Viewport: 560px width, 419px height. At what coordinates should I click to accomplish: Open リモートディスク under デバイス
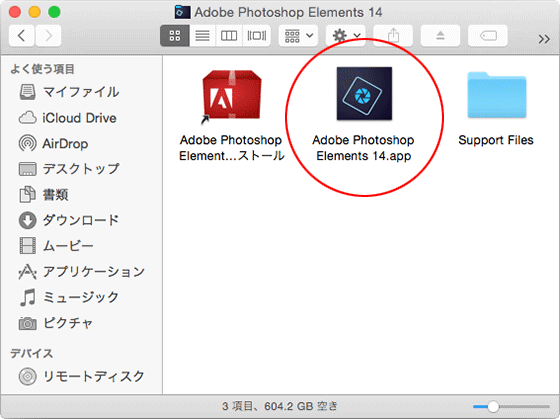click(81, 376)
